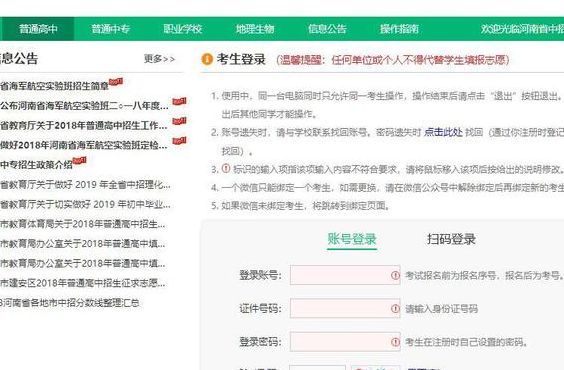The height and width of the screenshot is (370, 564).
Task: Click hot badge beside 省教育厅关于2018年普通高中招生工作 item
Action: (179, 121)
